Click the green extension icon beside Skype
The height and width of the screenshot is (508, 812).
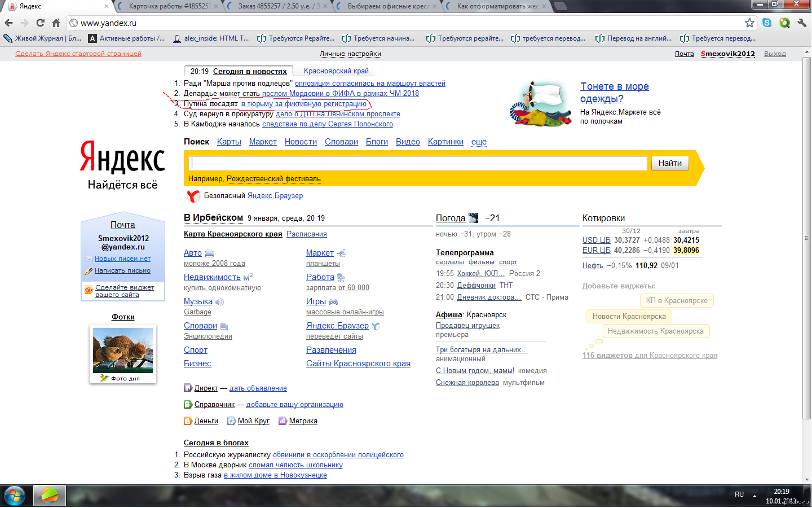coord(784,23)
